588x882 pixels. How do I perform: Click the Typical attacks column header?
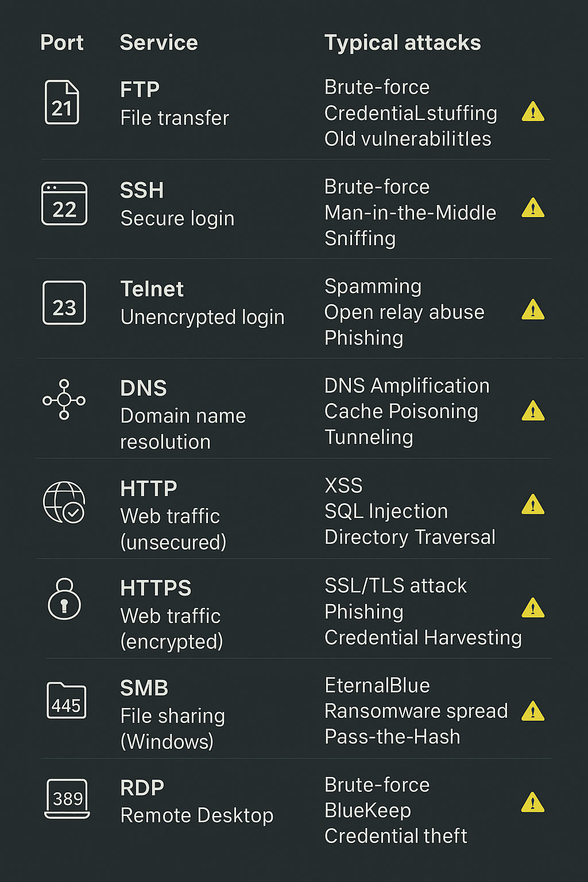[403, 43]
